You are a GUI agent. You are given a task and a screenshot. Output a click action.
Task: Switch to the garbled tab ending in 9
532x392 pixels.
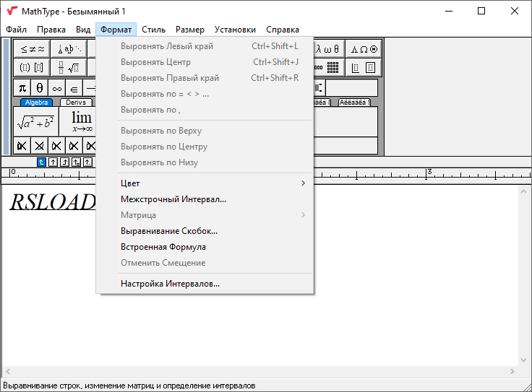point(354,103)
